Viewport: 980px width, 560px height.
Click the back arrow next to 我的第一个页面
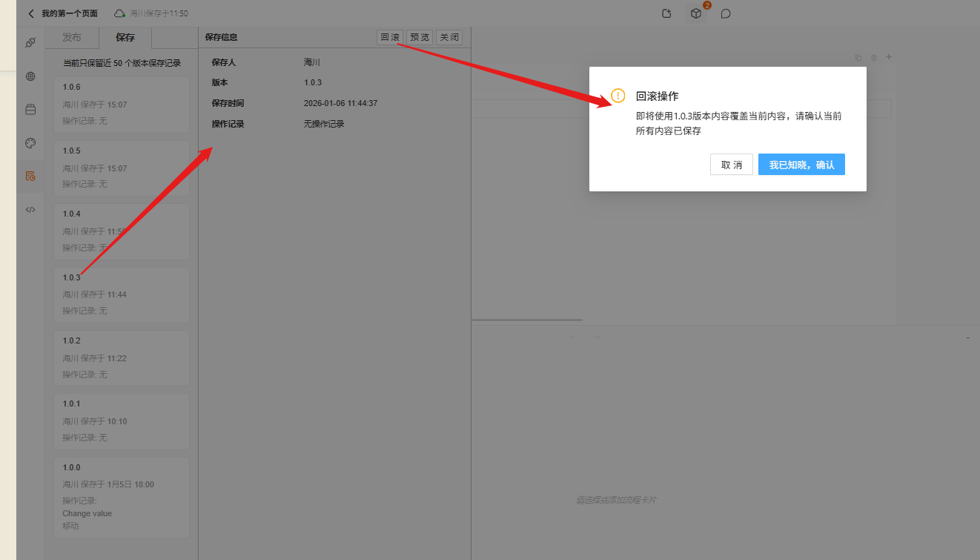(x=29, y=13)
